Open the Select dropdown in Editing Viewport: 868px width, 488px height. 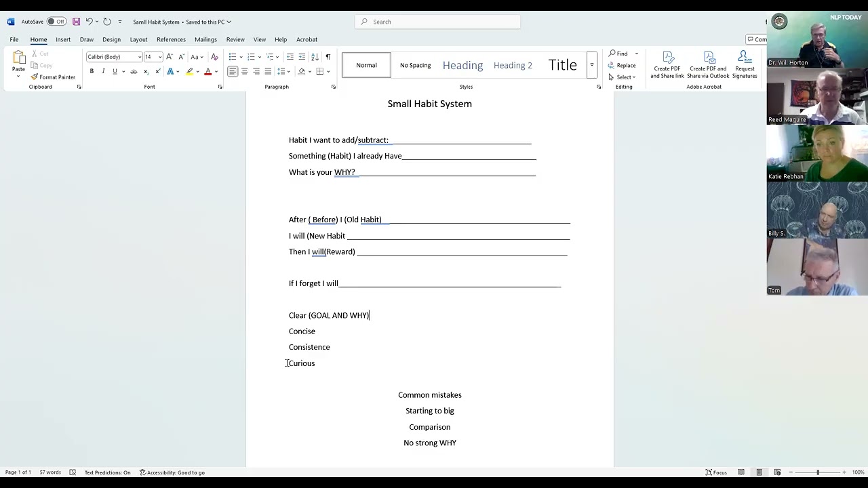coord(622,77)
